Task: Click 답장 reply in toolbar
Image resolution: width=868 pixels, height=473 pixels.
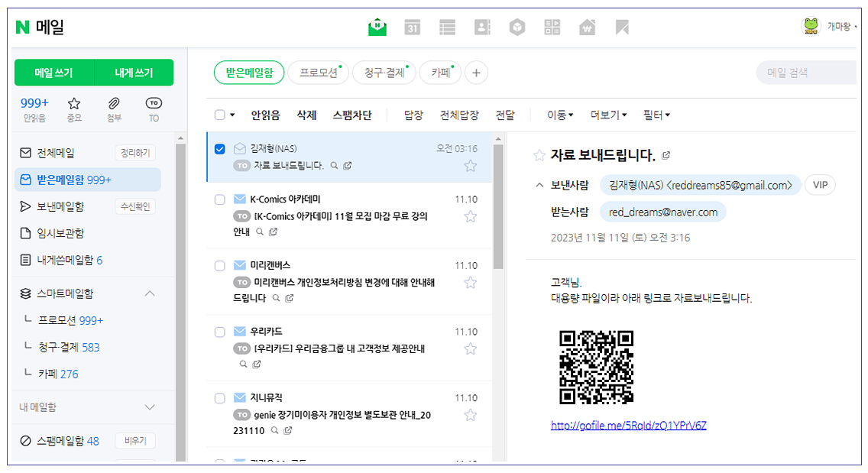Action: [413, 115]
